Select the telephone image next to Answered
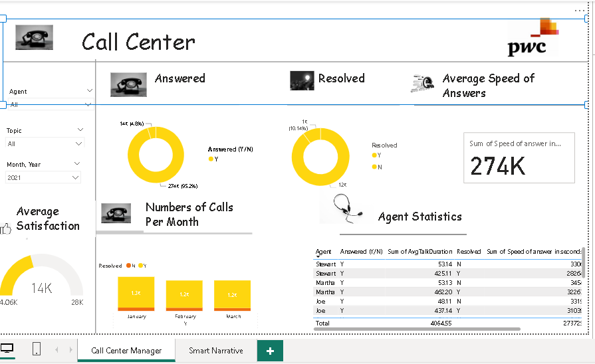 (128, 84)
